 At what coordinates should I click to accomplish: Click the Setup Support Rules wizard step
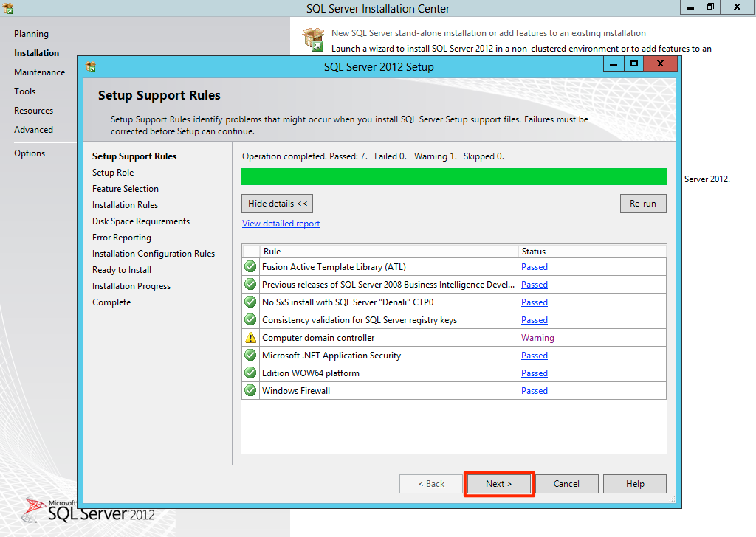click(x=134, y=156)
